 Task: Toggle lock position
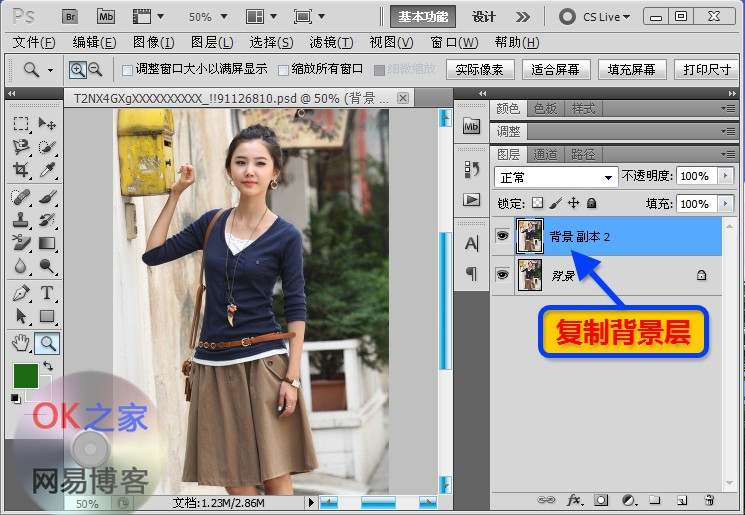(573, 203)
